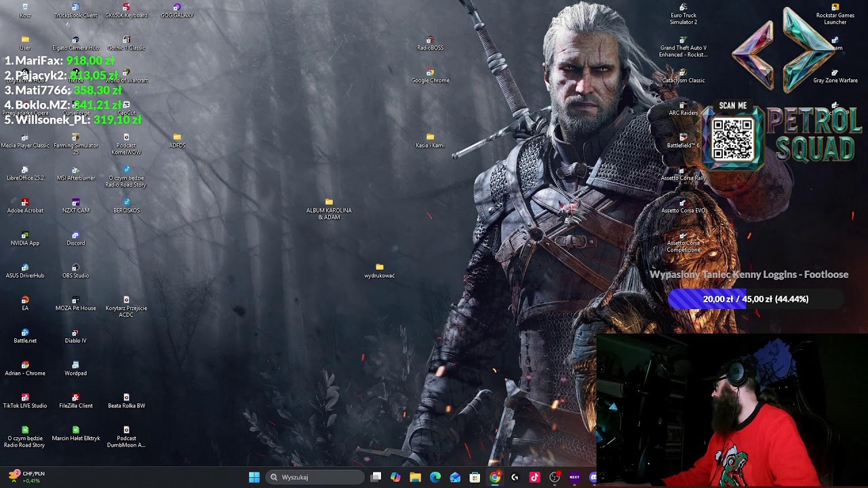Launch Battle.net desktop shortcut
868x488 pixels.
pyautogui.click(x=25, y=336)
